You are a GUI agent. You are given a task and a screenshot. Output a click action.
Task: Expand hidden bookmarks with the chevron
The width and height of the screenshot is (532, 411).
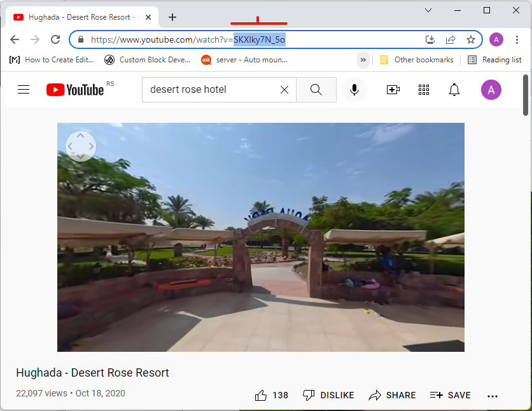[x=363, y=59]
